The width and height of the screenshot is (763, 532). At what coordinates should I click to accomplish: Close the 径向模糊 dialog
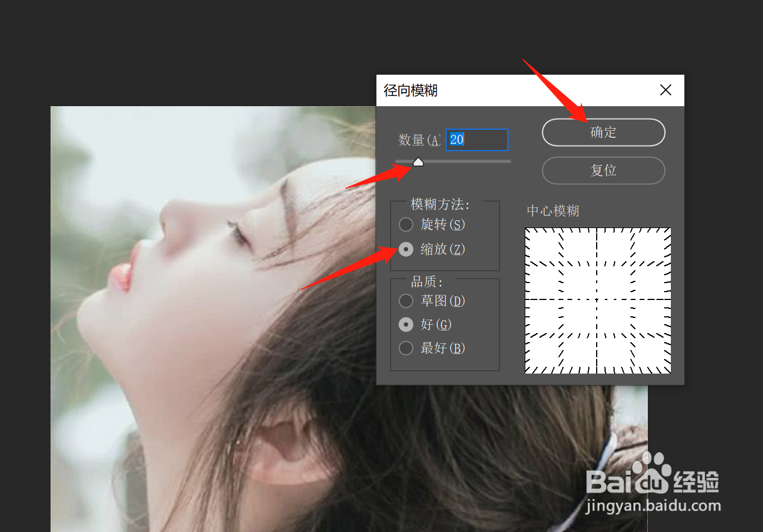[x=666, y=90]
